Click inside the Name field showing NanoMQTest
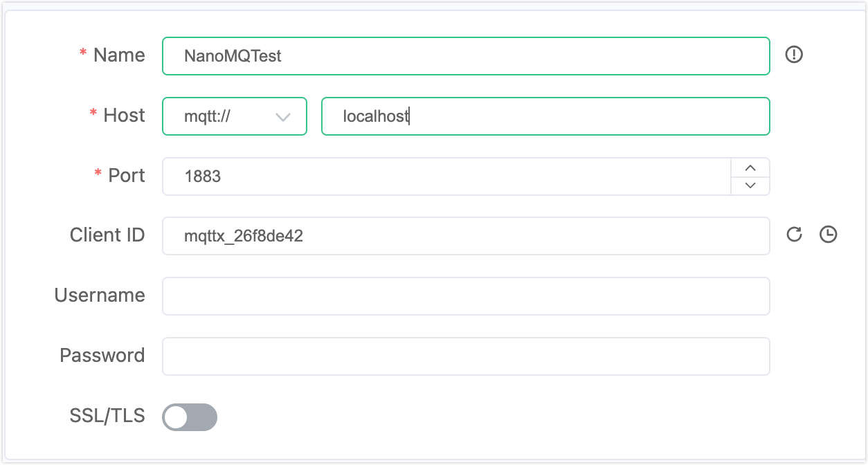 pos(465,56)
